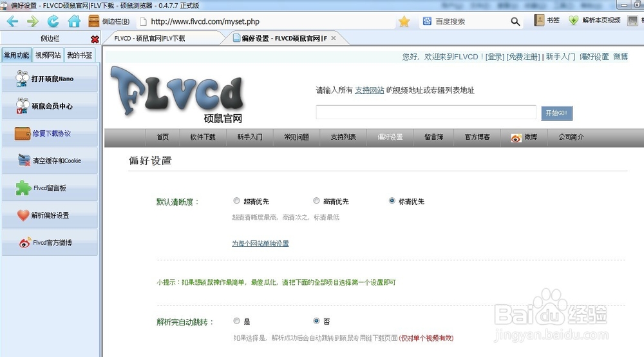Open the 书签 bookmarks button
This screenshot has width=644, height=357.
[547, 20]
